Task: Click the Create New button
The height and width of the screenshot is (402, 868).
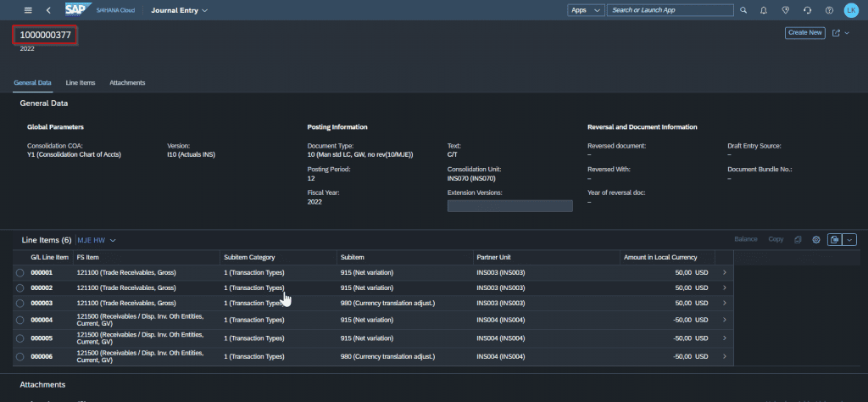Action: pos(805,33)
